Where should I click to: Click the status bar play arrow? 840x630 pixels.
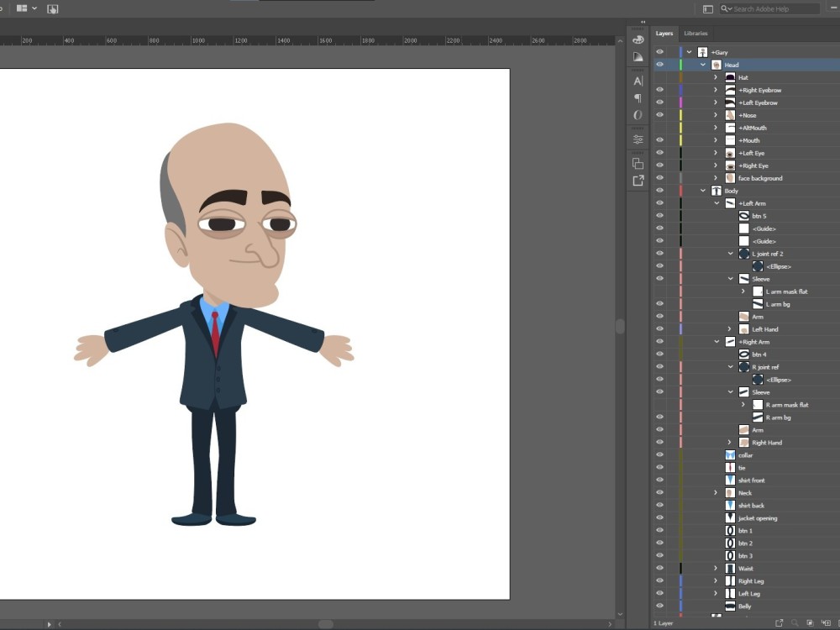click(50, 624)
